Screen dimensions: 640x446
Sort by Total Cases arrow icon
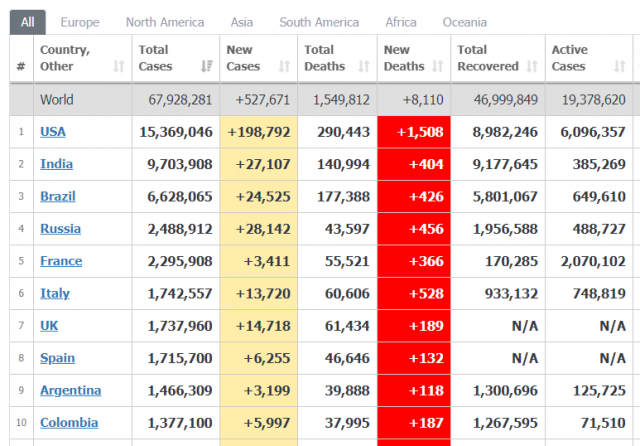tap(207, 66)
